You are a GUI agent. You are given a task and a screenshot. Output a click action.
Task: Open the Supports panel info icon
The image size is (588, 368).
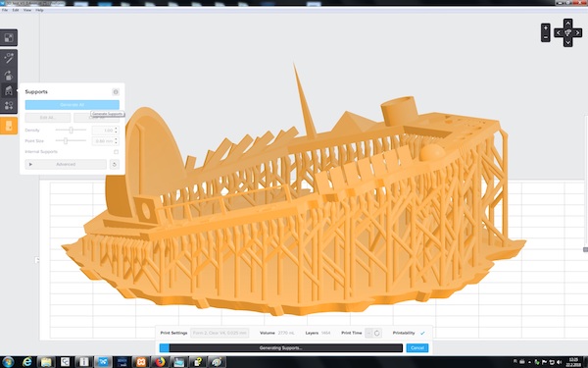tap(116, 92)
